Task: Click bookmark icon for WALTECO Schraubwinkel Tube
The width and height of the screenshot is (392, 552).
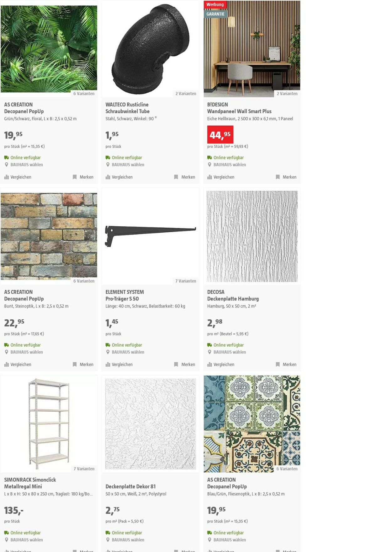Action: [x=176, y=177]
